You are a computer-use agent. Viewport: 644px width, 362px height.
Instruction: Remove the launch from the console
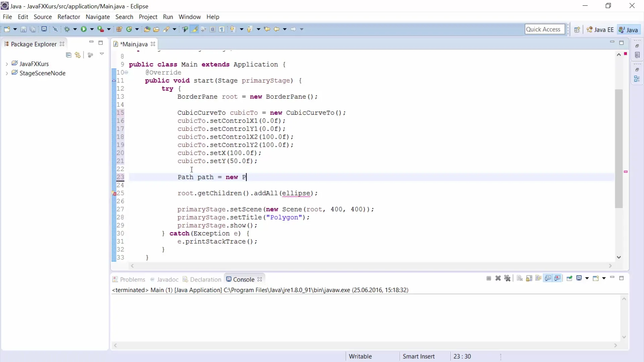pos(498,279)
